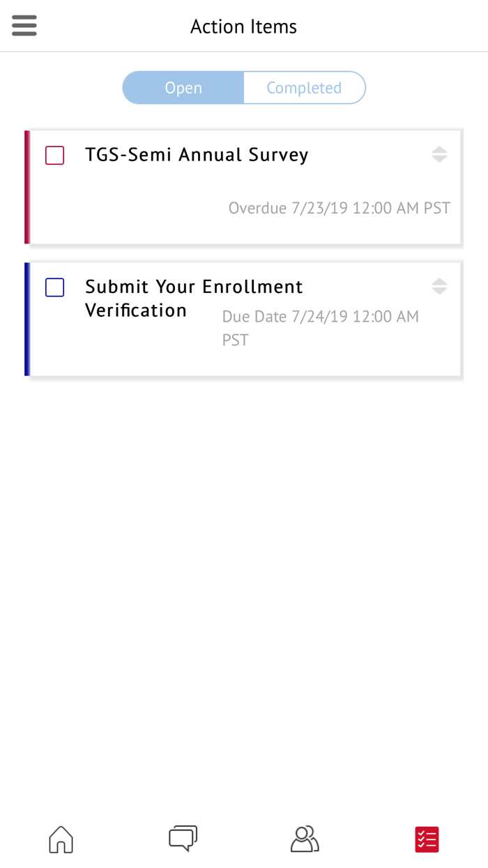Viewport: 488px width, 868px height.
Task: Tap the home icon in the bottom bar
Action: [60, 839]
